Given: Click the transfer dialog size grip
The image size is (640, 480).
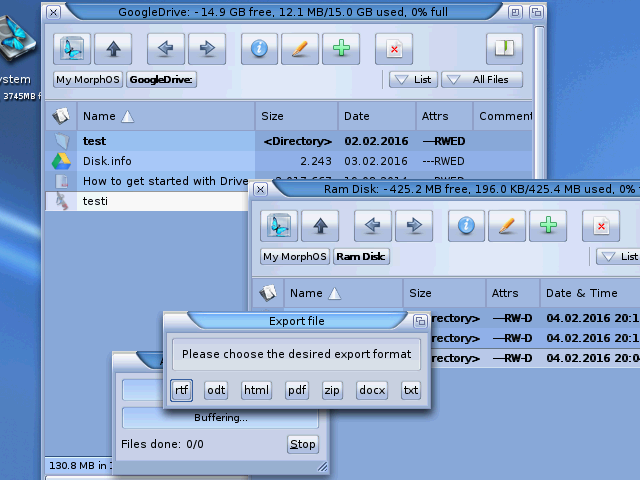Looking at the screenshot, I should pyautogui.click(x=322, y=467).
